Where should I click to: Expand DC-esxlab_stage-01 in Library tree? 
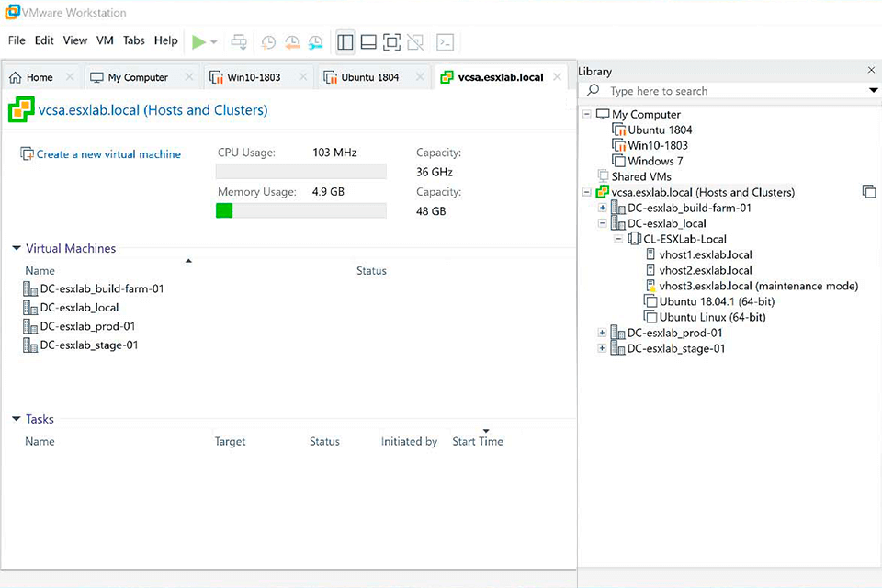602,348
